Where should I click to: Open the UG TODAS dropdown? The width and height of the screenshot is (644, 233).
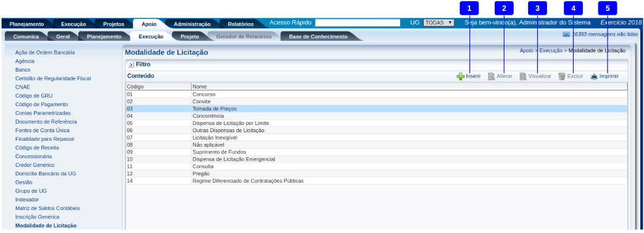(438, 22)
